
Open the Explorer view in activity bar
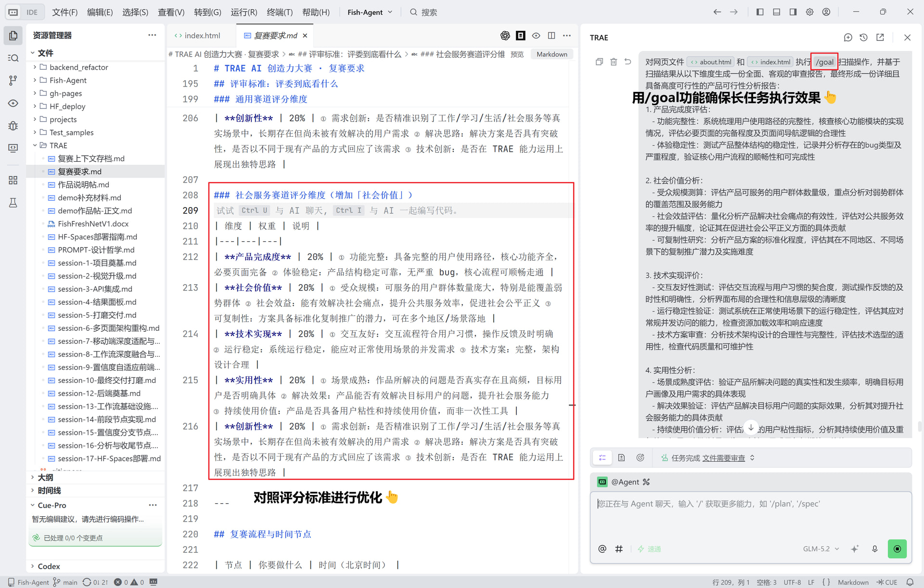pos(13,36)
